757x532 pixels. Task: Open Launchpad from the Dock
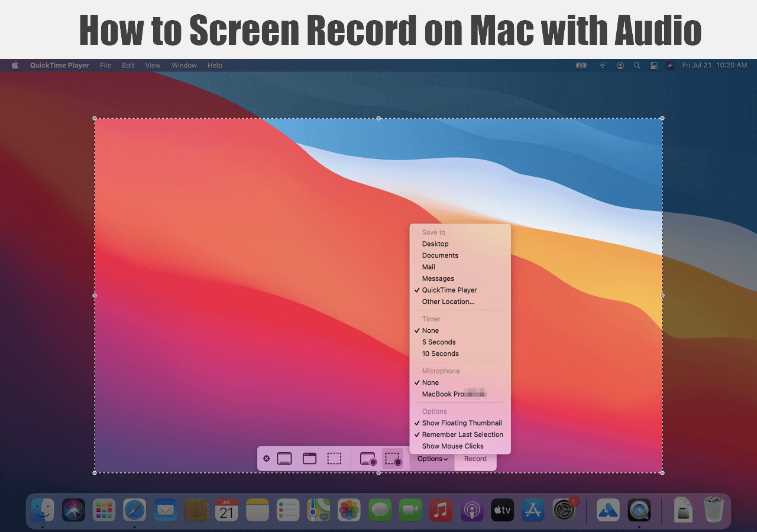click(x=104, y=510)
